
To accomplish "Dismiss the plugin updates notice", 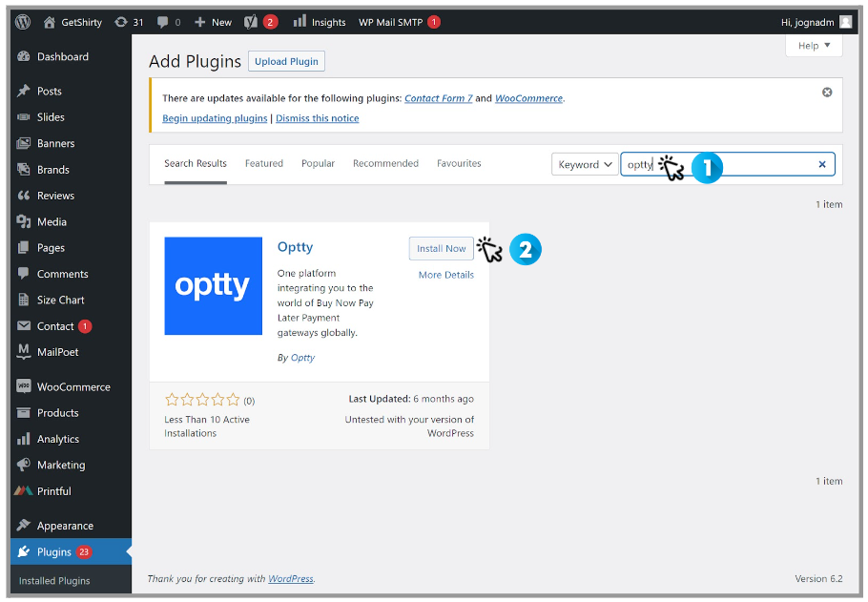I will pos(827,93).
